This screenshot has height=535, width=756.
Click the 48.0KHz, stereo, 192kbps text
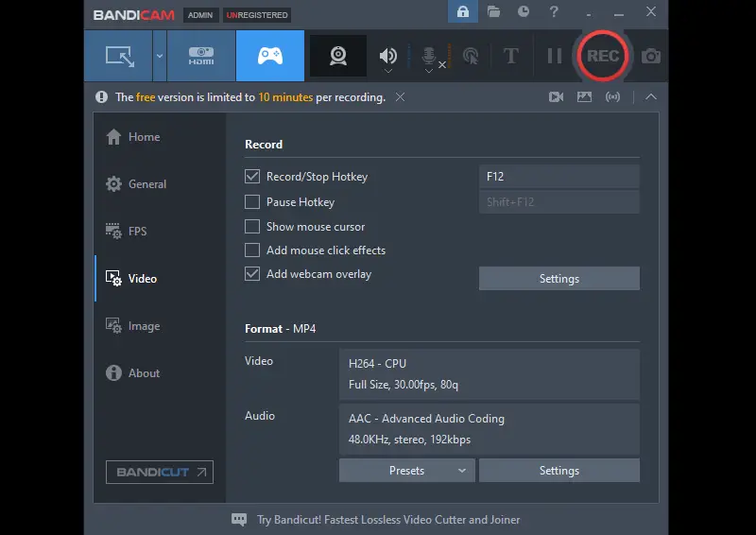click(409, 440)
